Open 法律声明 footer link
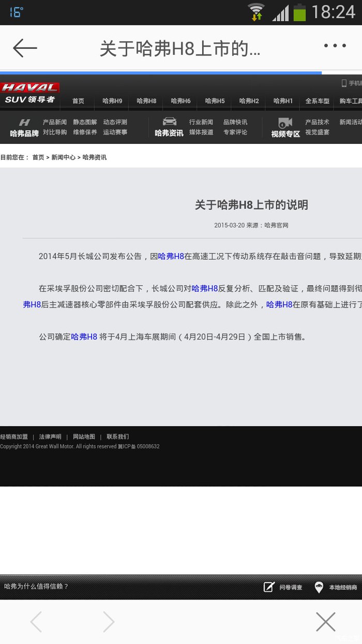Viewport: 362px width, 644px height. (x=50, y=437)
